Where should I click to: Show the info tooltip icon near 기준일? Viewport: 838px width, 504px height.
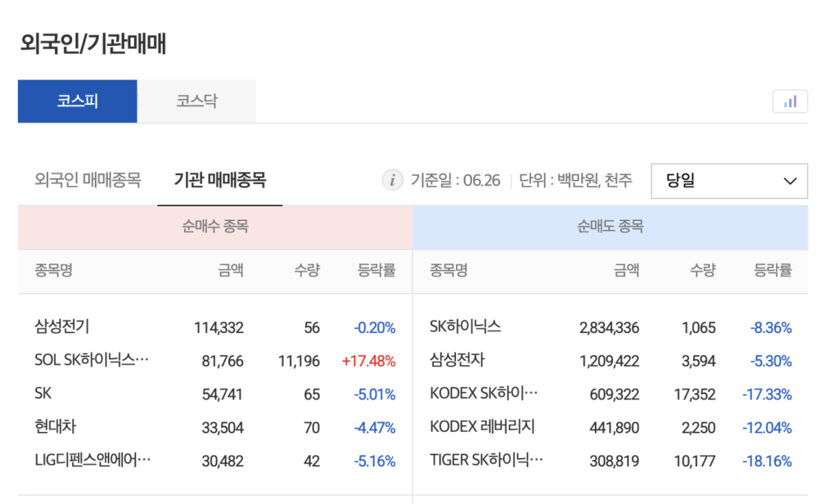click(392, 181)
